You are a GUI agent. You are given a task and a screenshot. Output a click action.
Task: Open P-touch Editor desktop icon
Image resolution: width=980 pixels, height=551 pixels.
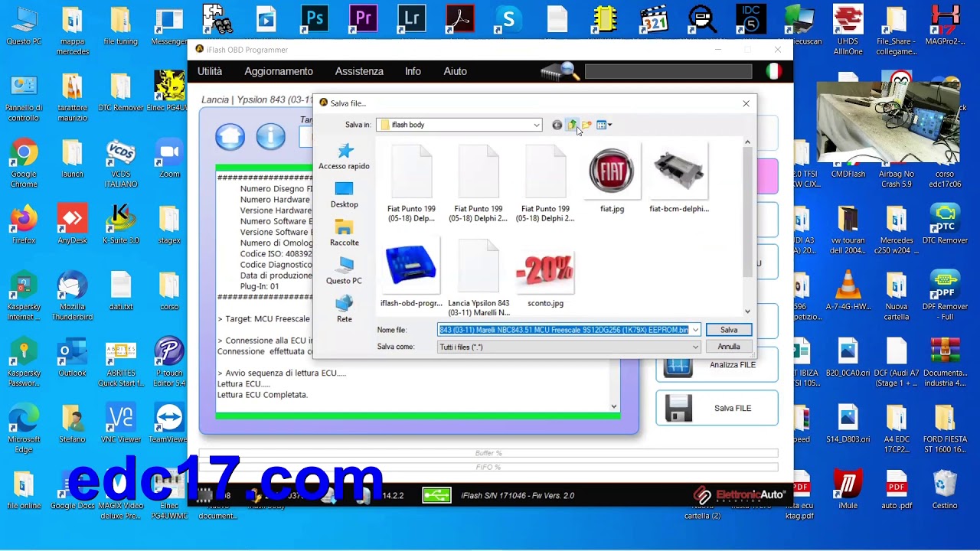pyautogui.click(x=169, y=362)
